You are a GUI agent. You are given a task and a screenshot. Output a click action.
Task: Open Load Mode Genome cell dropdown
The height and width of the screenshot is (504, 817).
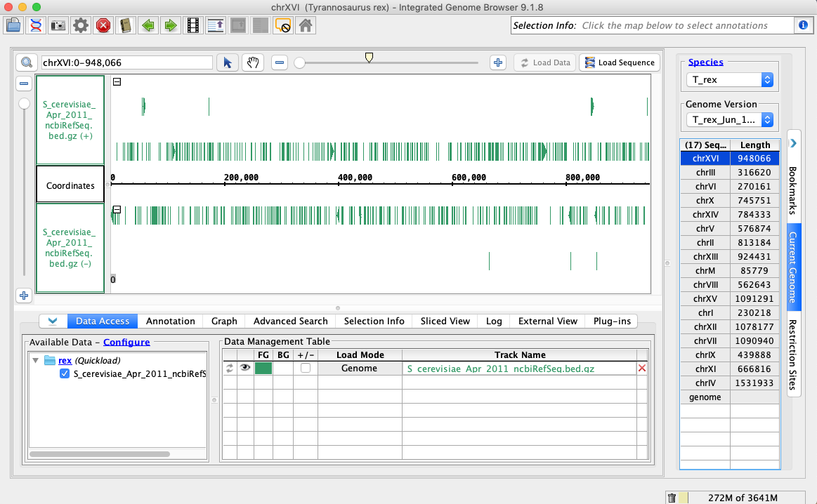pos(360,368)
